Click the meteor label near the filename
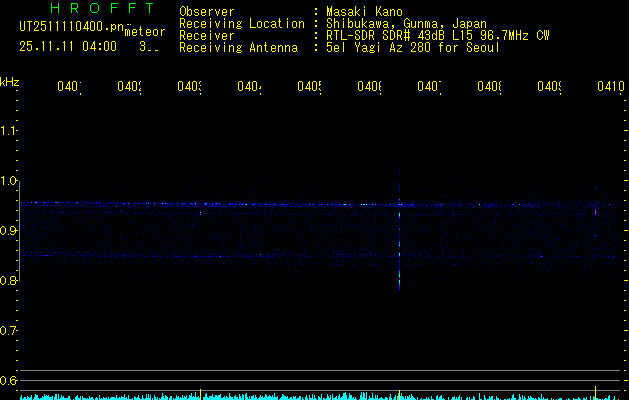Image resolution: width=629 pixels, height=400 pixels. 144,31
